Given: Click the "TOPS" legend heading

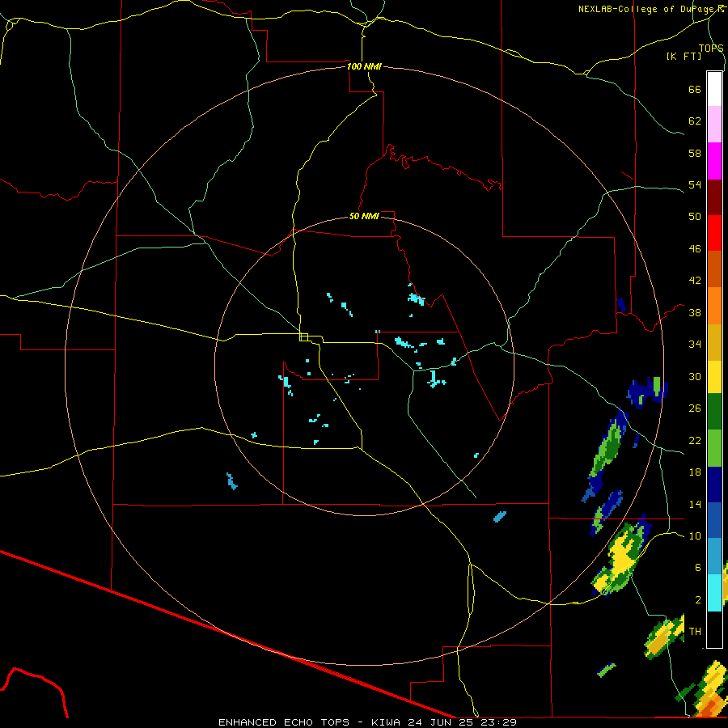Looking at the screenshot, I should pos(711,49).
